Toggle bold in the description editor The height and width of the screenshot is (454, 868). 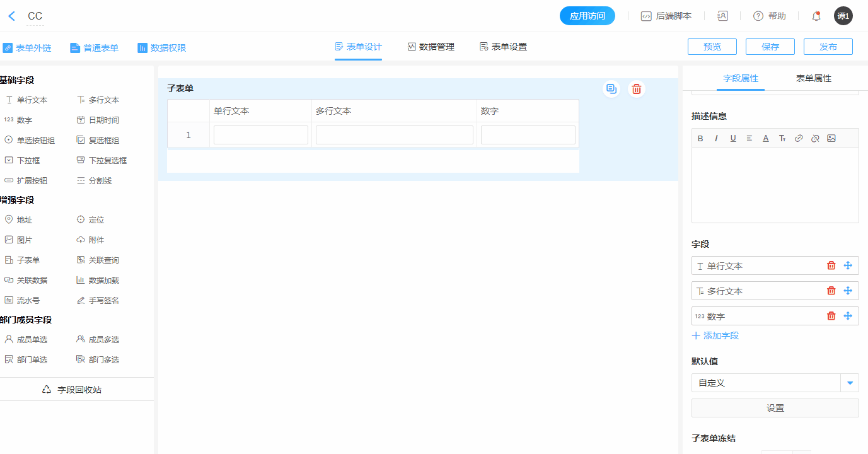[x=700, y=138]
